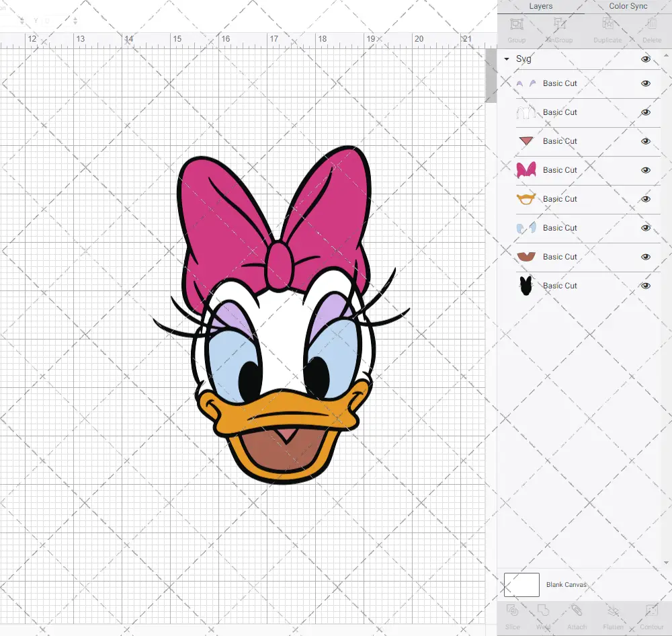Click the pink triangle tongue layer thumbnail
This screenshot has height=636, width=672.
click(526, 141)
